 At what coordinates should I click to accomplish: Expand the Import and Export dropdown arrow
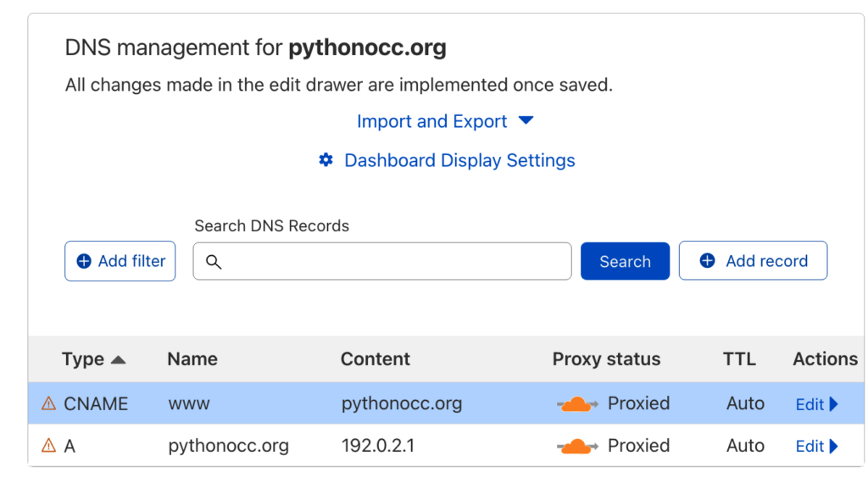(526, 121)
